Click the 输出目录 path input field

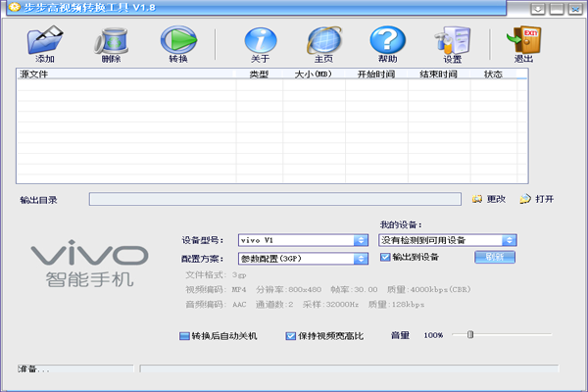pyautogui.click(x=274, y=199)
